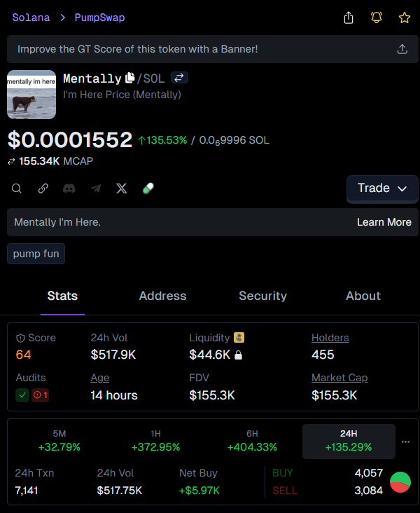Open the share icon in the header
The image size is (420, 513).
pos(349,18)
